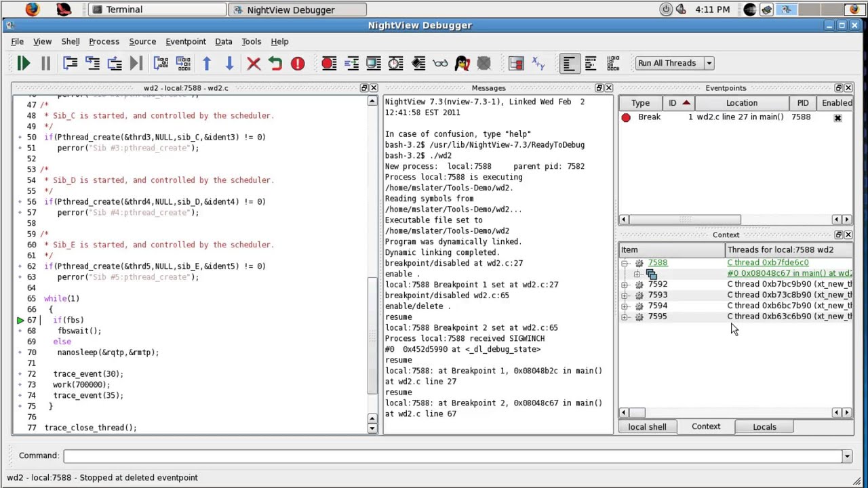Click the Context panel horizontal scrollbar
Viewport: 868px width, 488px height.
coord(638,413)
